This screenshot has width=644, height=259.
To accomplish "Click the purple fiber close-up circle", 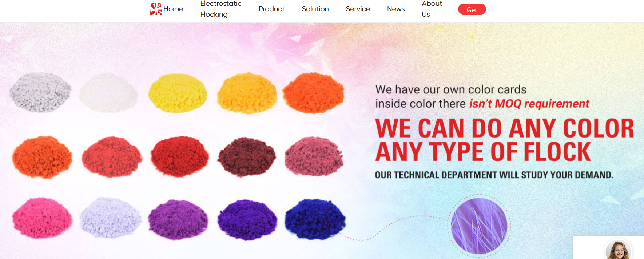I will [479, 226].
